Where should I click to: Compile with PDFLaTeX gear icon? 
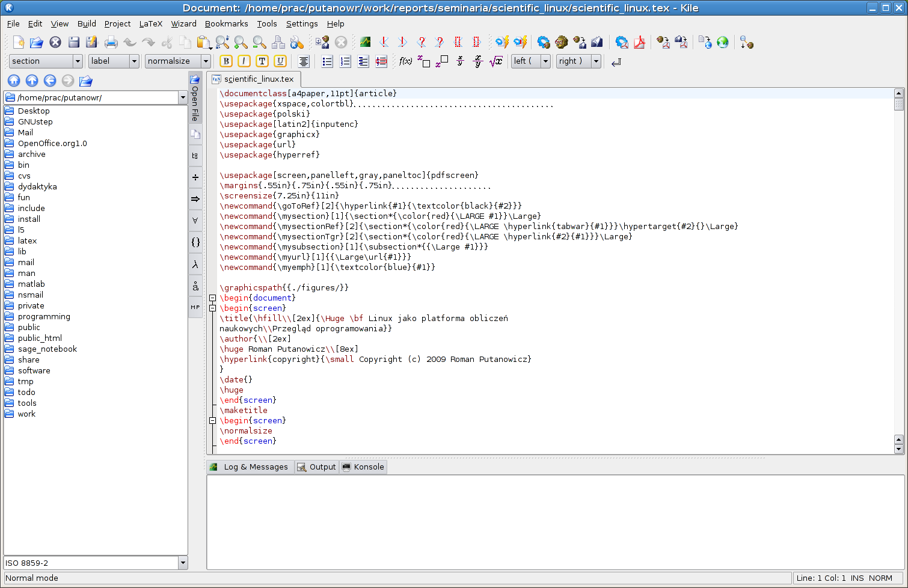pos(622,42)
